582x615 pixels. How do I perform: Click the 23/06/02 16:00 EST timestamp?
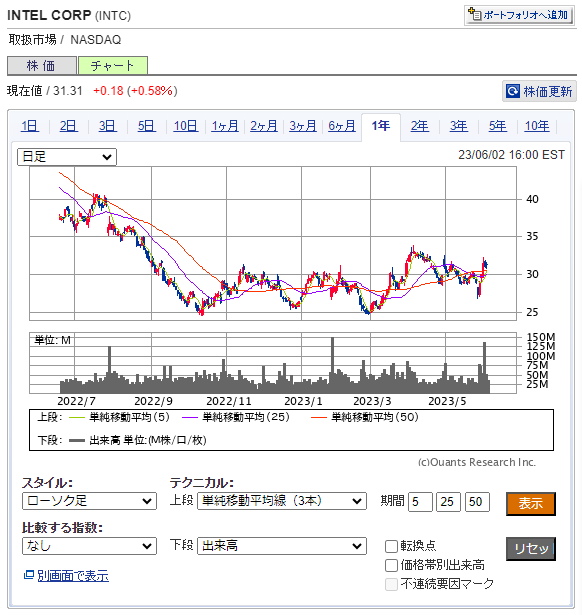pyautogui.click(x=511, y=155)
